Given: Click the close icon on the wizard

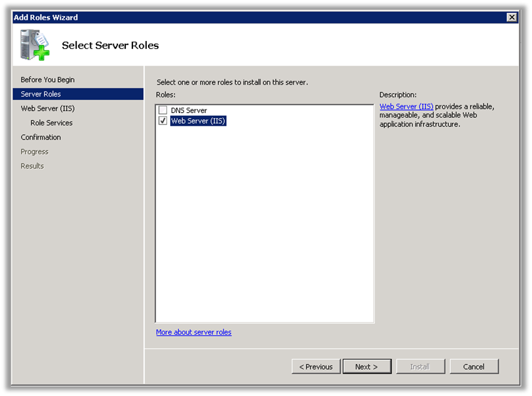Looking at the screenshot, I should (x=511, y=17).
